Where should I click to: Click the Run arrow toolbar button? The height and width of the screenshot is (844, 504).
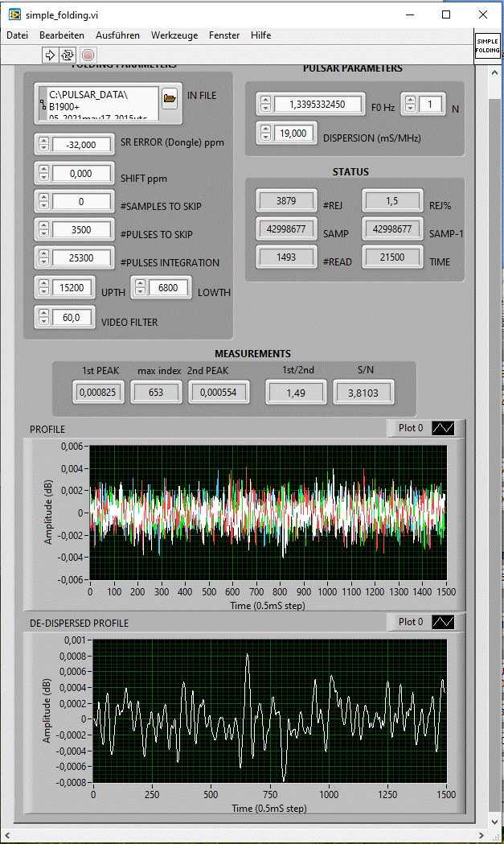point(50,55)
